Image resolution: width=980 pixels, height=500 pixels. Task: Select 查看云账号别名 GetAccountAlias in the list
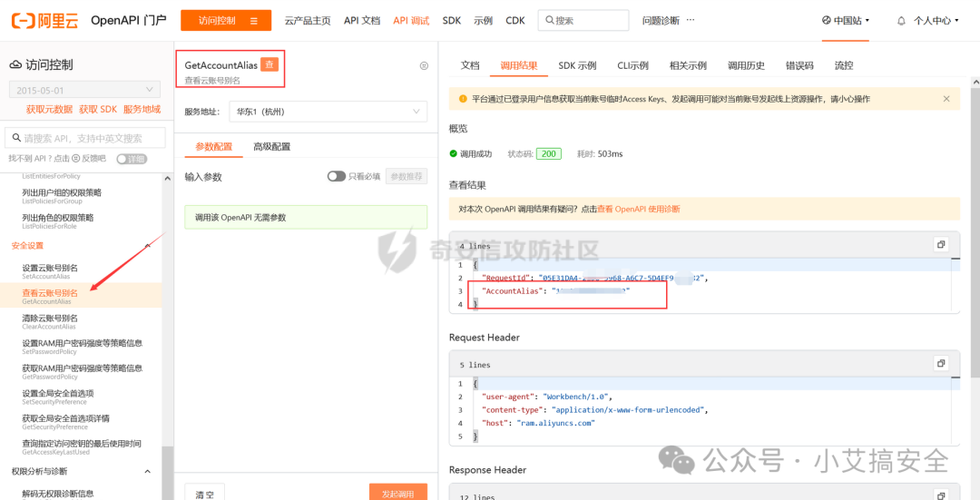tap(82, 295)
